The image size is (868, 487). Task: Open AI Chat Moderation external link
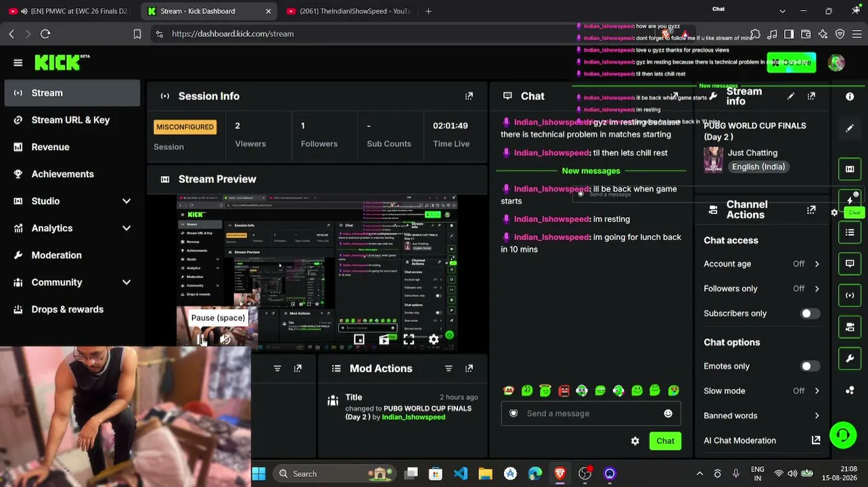pyautogui.click(x=816, y=440)
